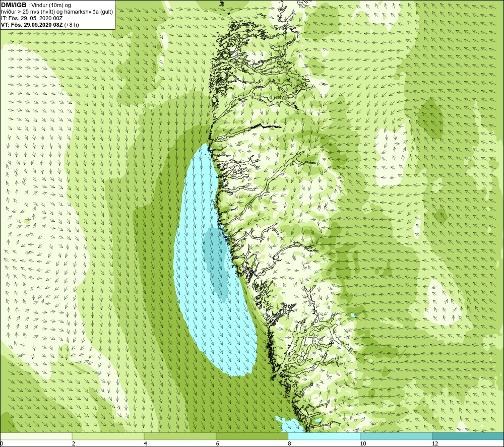The height and width of the screenshot is (447, 504).
Task: Select the 0–2 m/s palest color swatch
Action: 36,436
